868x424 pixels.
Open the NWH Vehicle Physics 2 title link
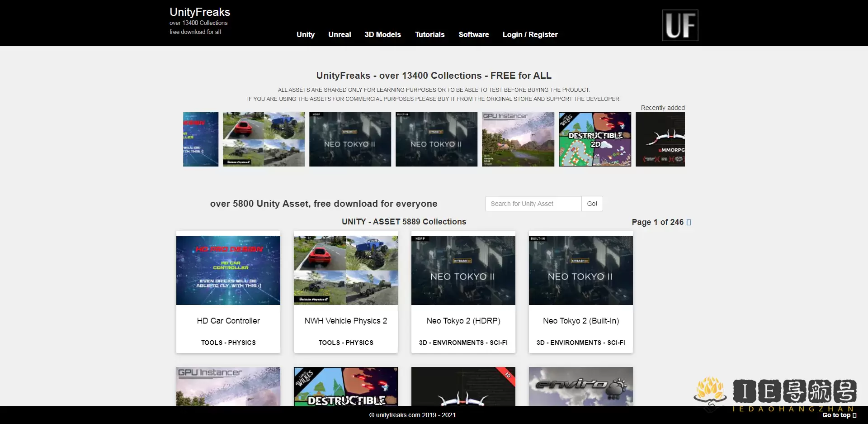click(x=346, y=321)
